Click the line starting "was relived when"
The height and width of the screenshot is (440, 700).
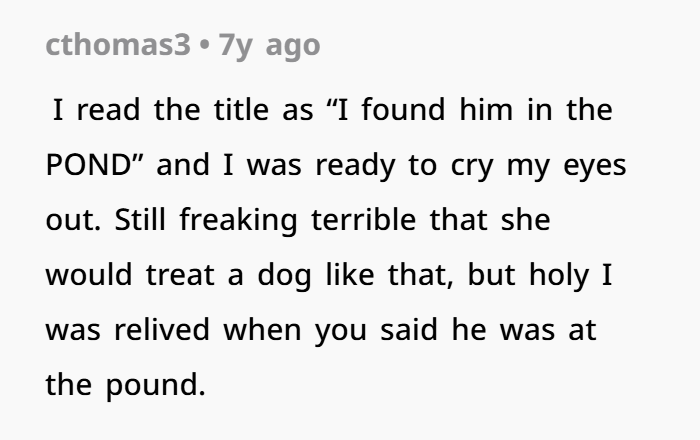(321, 329)
